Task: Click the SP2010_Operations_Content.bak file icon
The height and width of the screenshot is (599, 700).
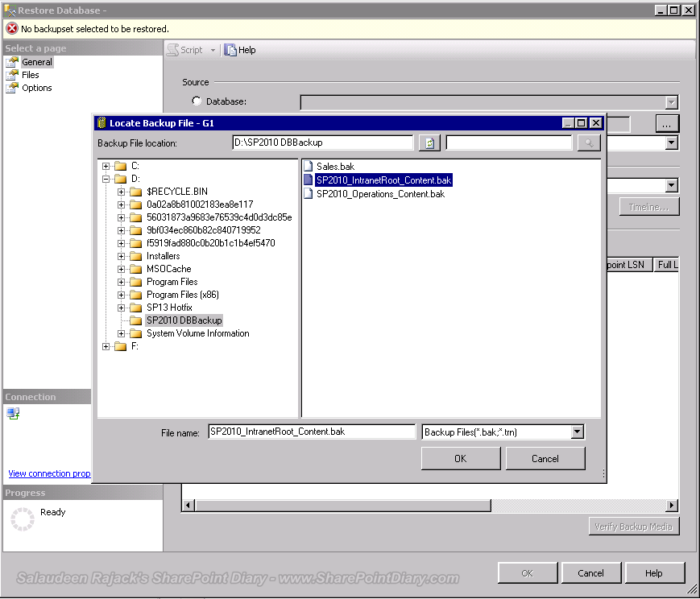Action: [x=308, y=194]
